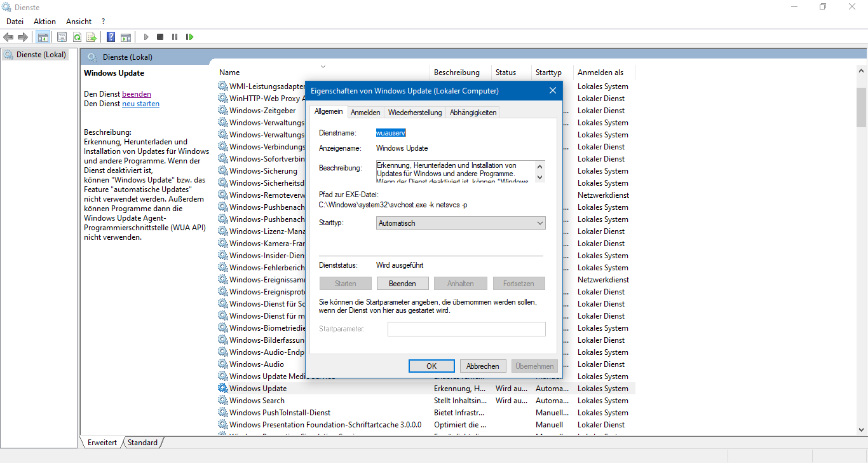Click the gear icon of WMI-Leistungsadapter row
The image size is (868, 463).
(222, 86)
